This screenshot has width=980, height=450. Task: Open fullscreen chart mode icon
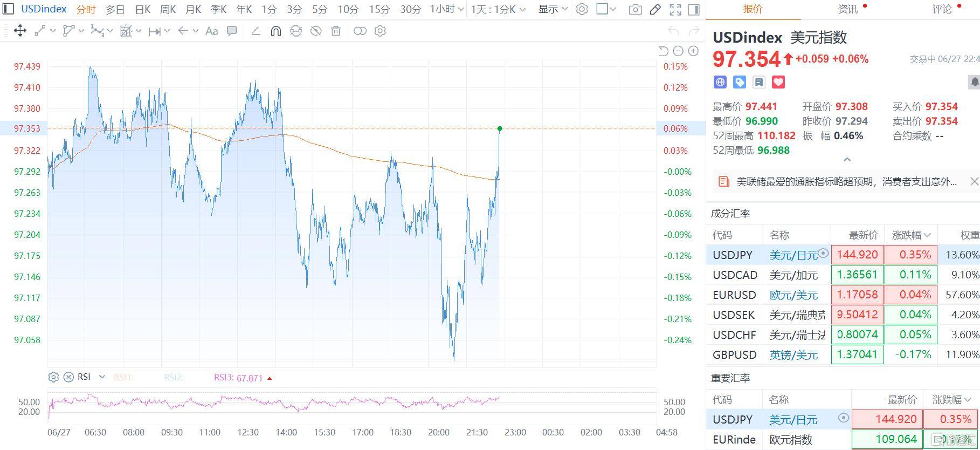coord(675,9)
